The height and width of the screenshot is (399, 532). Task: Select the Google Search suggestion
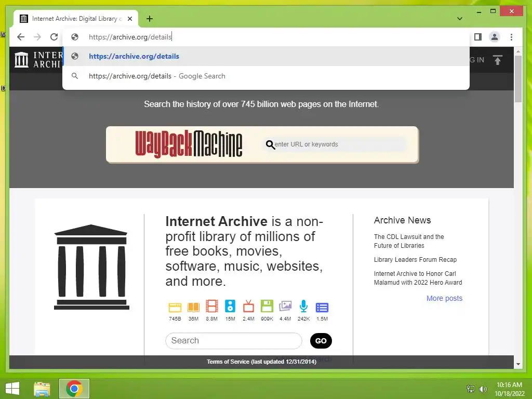point(266,76)
